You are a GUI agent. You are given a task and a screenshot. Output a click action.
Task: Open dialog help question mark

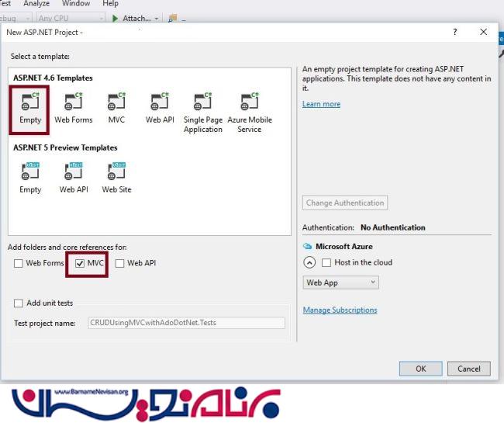[x=455, y=32]
